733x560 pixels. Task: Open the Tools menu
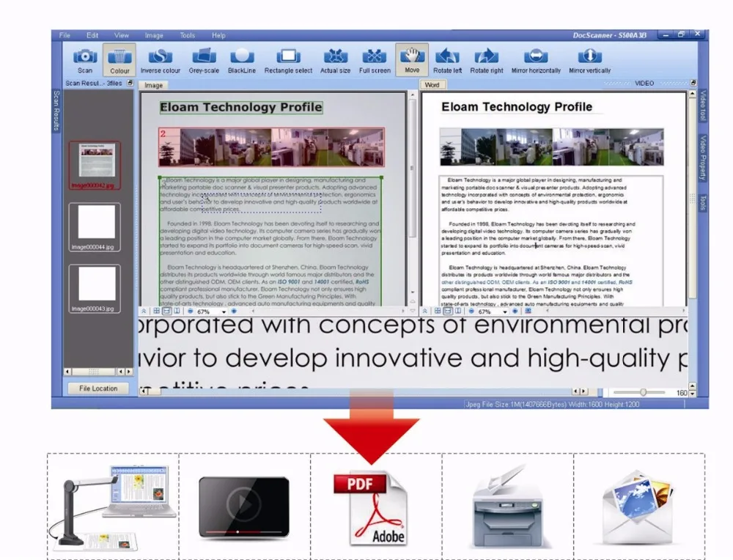pyautogui.click(x=188, y=35)
